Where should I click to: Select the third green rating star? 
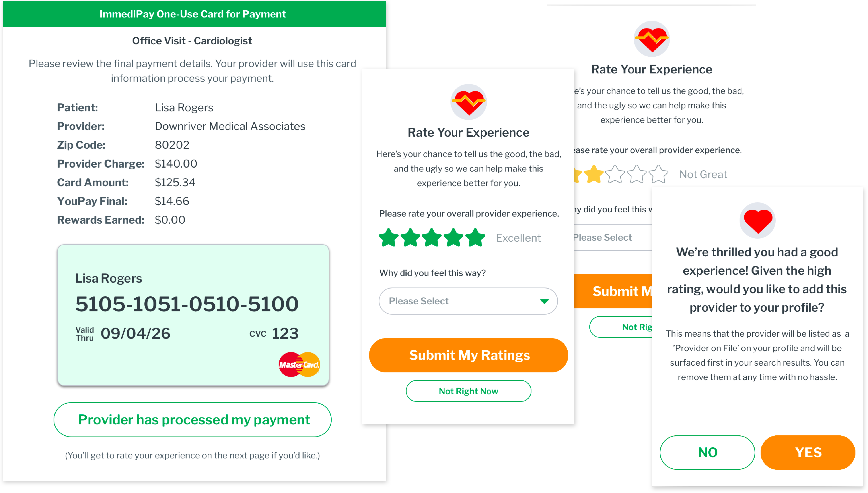[x=432, y=238]
